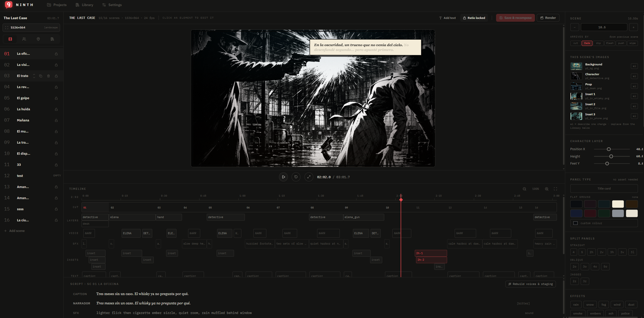The height and width of the screenshot is (318, 644).
Task: Select the 2h straight split panel
Action: (591, 252)
